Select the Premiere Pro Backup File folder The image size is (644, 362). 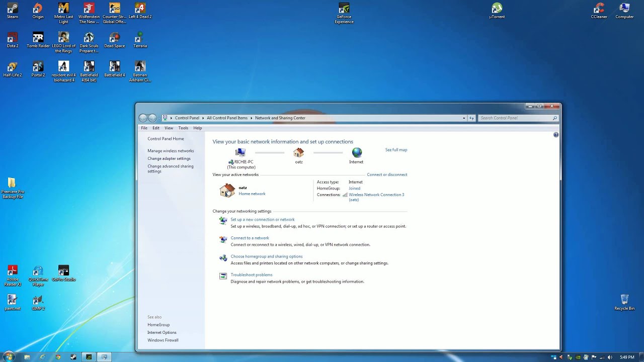point(13,188)
